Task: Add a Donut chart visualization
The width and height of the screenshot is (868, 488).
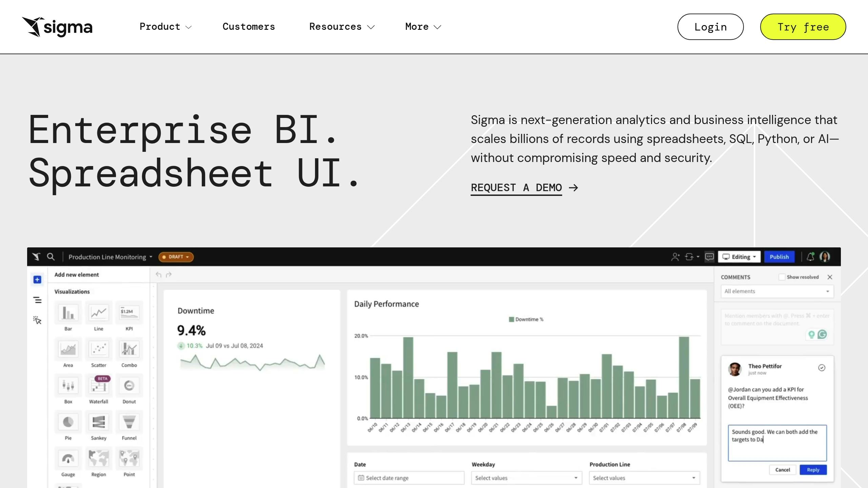Action: click(x=129, y=389)
